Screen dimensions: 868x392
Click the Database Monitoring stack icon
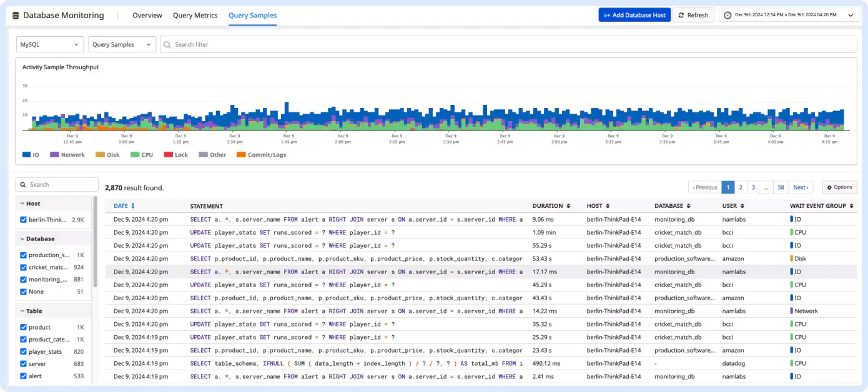click(x=16, y=16)
